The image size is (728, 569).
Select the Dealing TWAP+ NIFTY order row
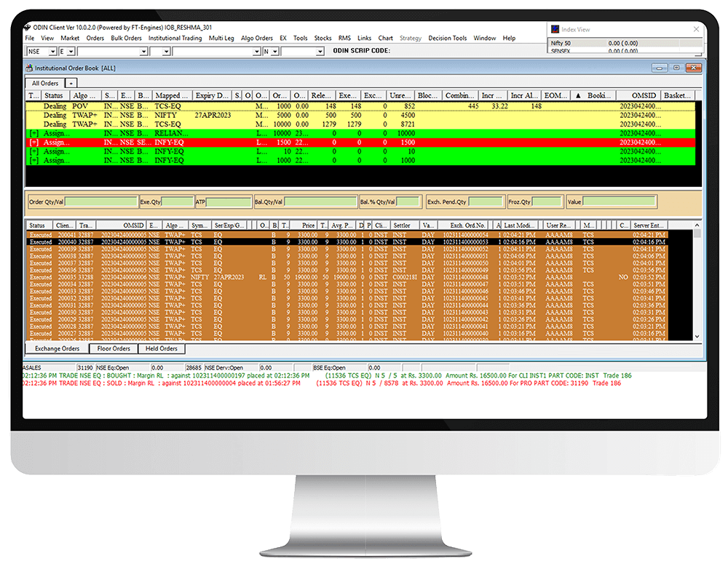360,115
